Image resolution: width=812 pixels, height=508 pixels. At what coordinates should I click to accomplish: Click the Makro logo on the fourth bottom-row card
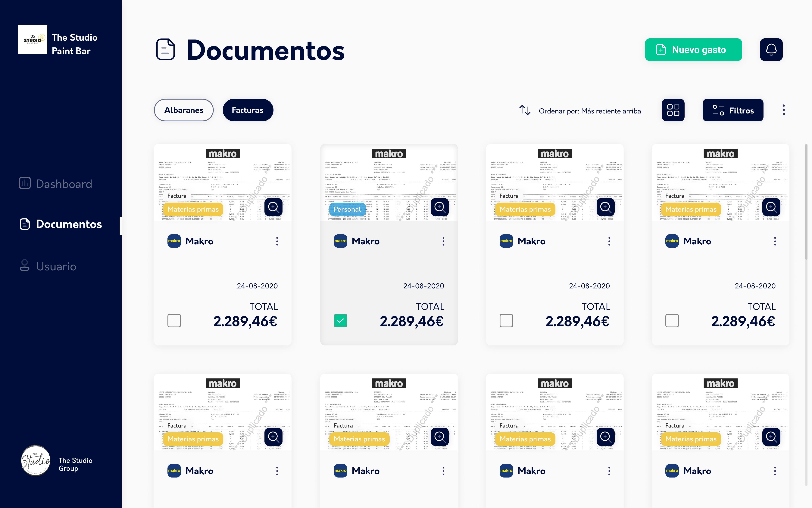pyautogui.click(x=672, y=471)
